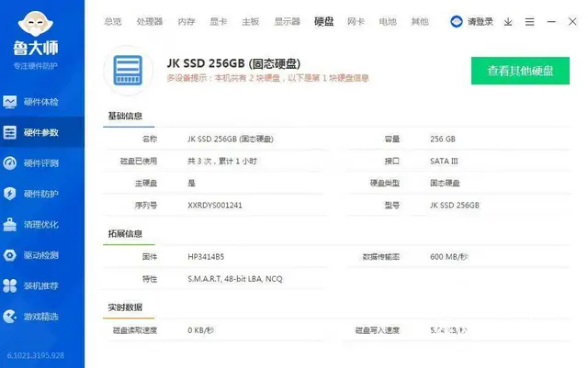
Task: Click the 基础信息 section header
Action: point(125,116)
